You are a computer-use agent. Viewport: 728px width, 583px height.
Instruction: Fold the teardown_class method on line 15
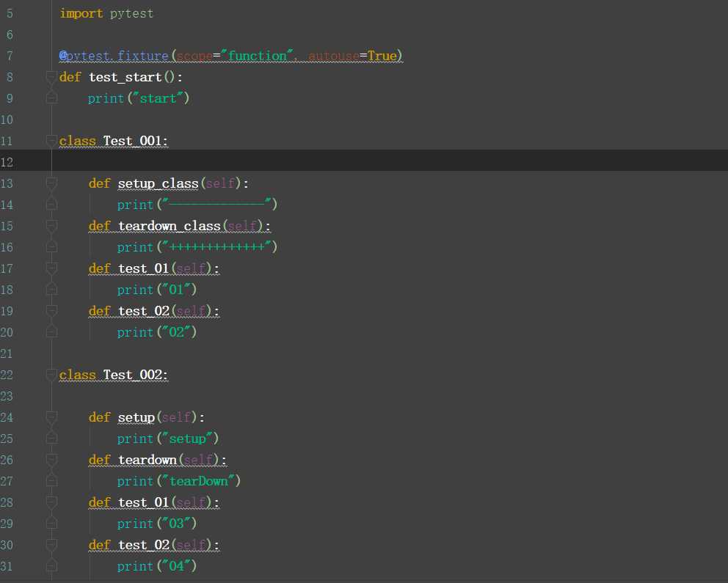pos(51,226)
